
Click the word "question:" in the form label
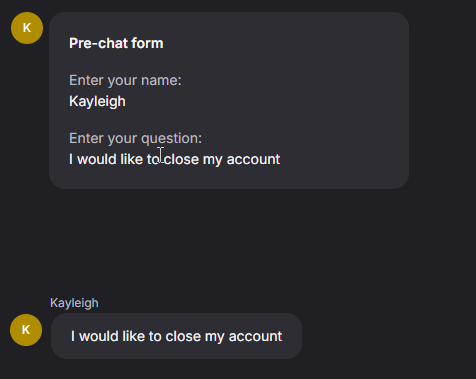(x=172, y=138)
